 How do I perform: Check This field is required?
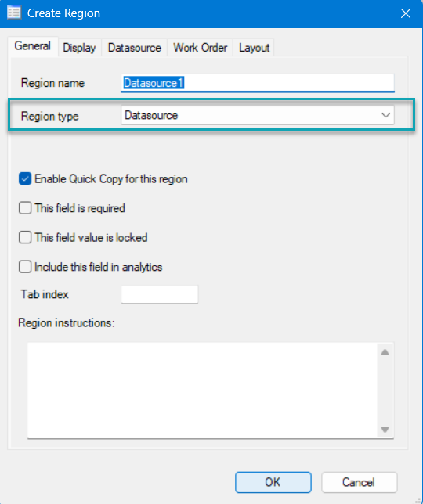(25, 208)
